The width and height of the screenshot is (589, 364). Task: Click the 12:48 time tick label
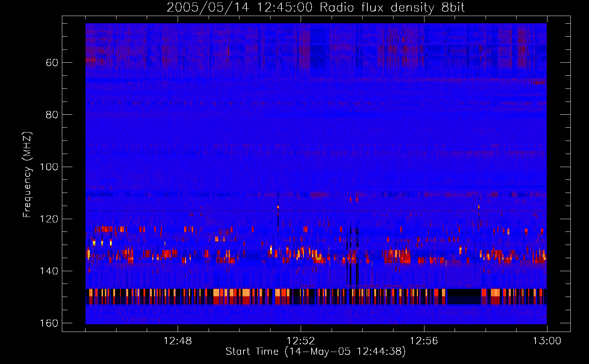click(x=178, y=341)
